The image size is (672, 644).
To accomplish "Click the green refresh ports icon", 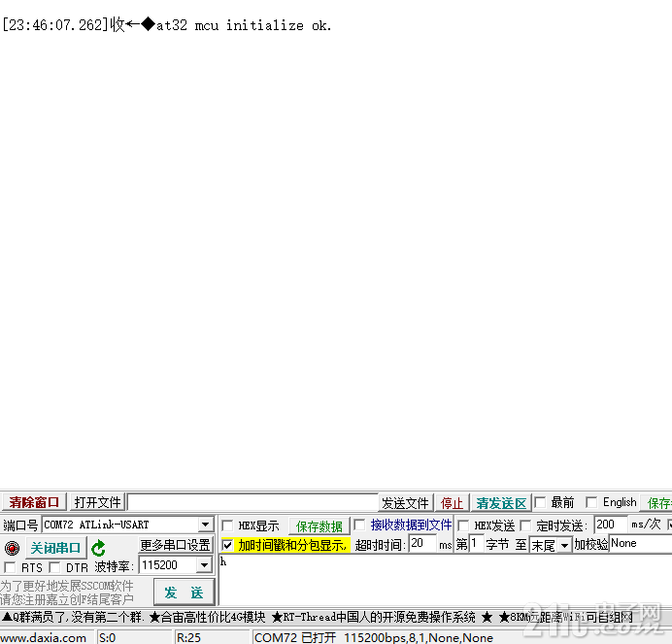I will 98,548.
